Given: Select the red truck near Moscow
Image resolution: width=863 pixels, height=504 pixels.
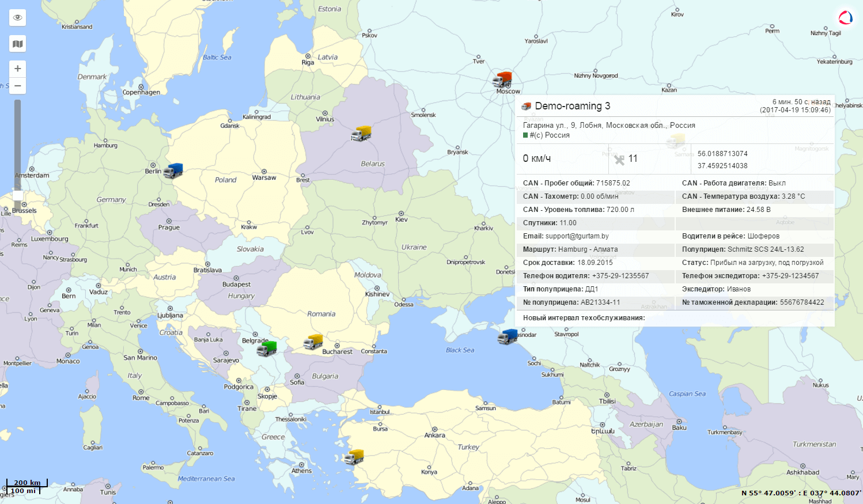Looking at the screenshot, I should pyautogui.click(x=503, y=79).
